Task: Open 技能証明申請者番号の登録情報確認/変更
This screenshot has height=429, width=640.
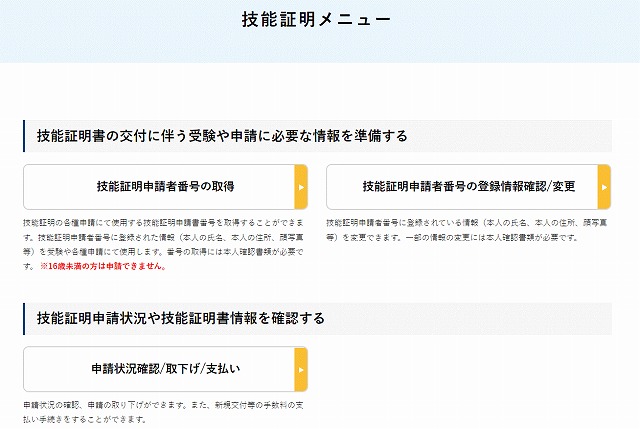Action: (469, 187)
